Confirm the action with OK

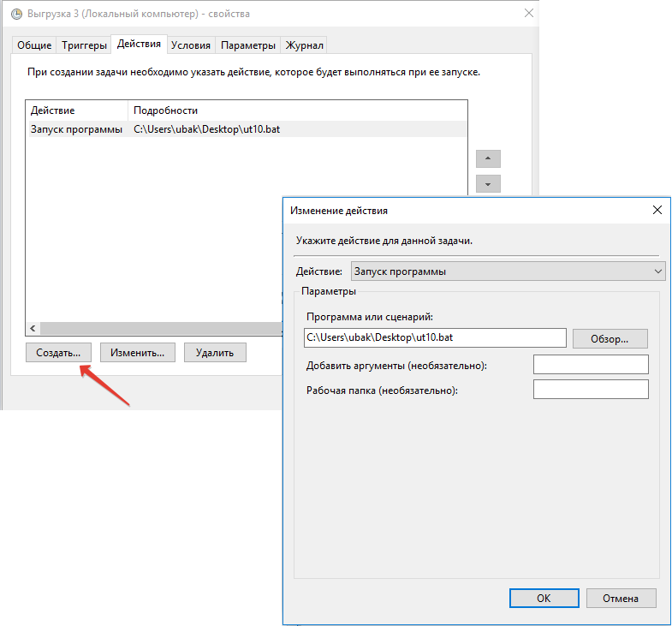point(544,598)
